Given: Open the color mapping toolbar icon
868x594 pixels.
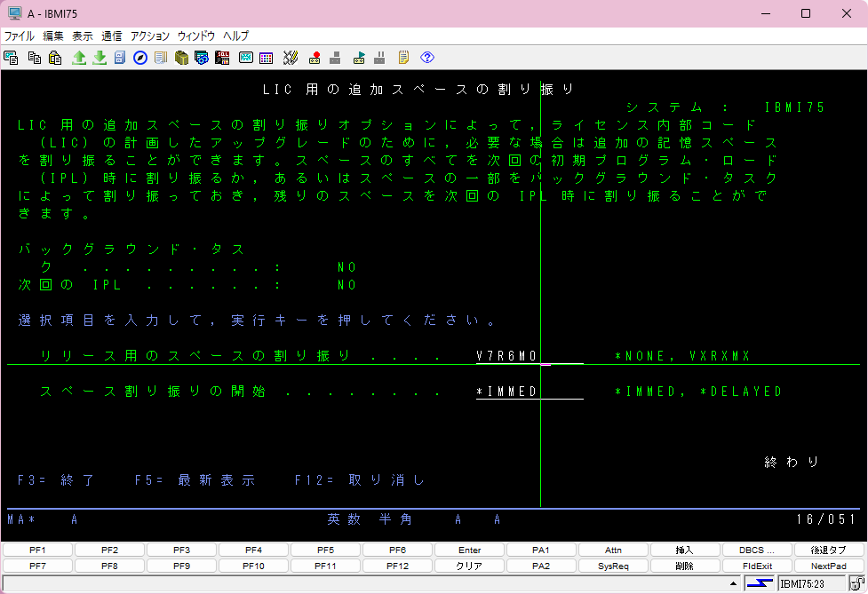Looking at the screenshot, I should [x=265, y=57].
